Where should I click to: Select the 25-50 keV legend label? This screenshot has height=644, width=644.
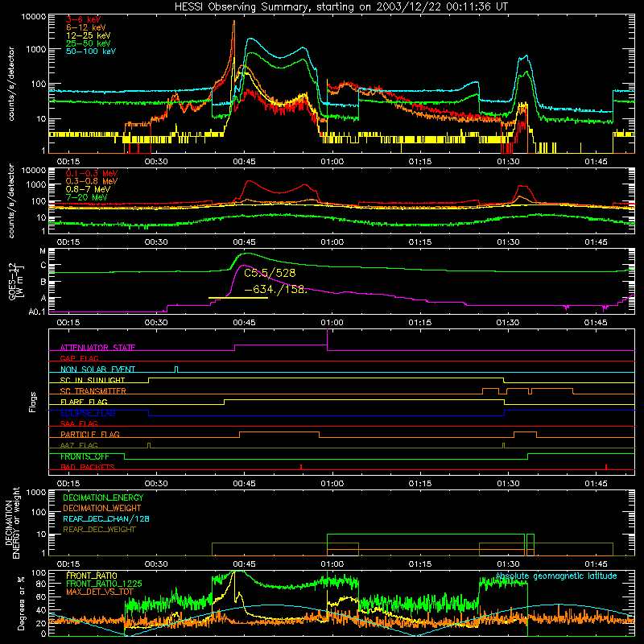(89, 43)
